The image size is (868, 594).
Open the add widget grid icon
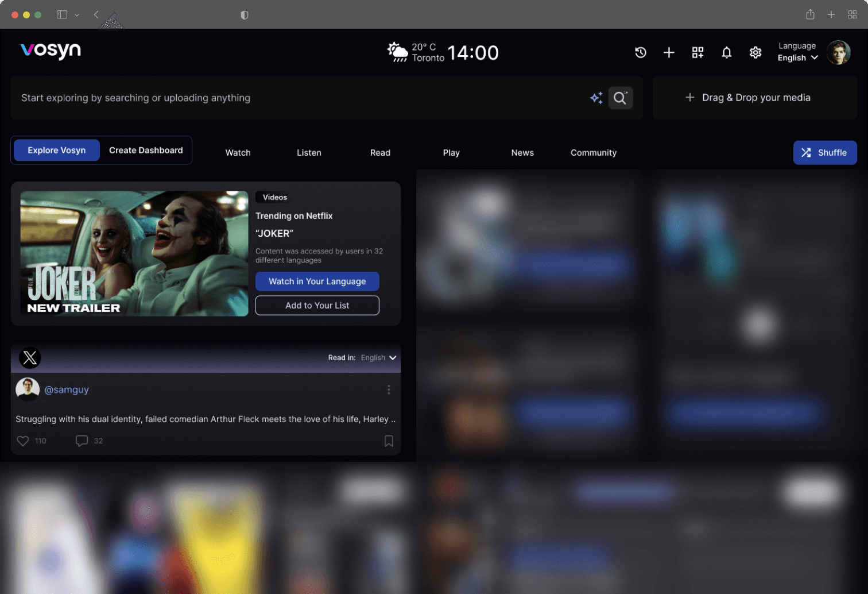[x=697, y=53]
